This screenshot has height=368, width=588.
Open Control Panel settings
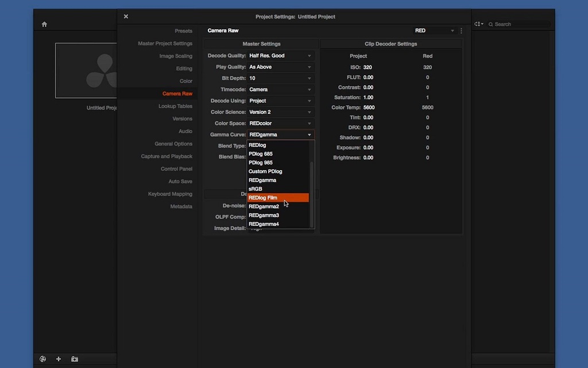click(x=176, y=169)
